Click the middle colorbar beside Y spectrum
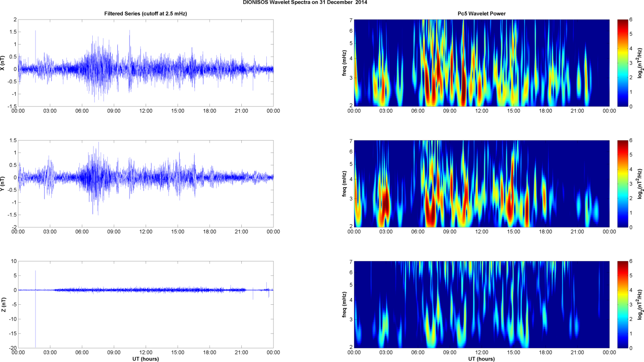This screenshot has width=644, height=362. (x=622, y=184)
